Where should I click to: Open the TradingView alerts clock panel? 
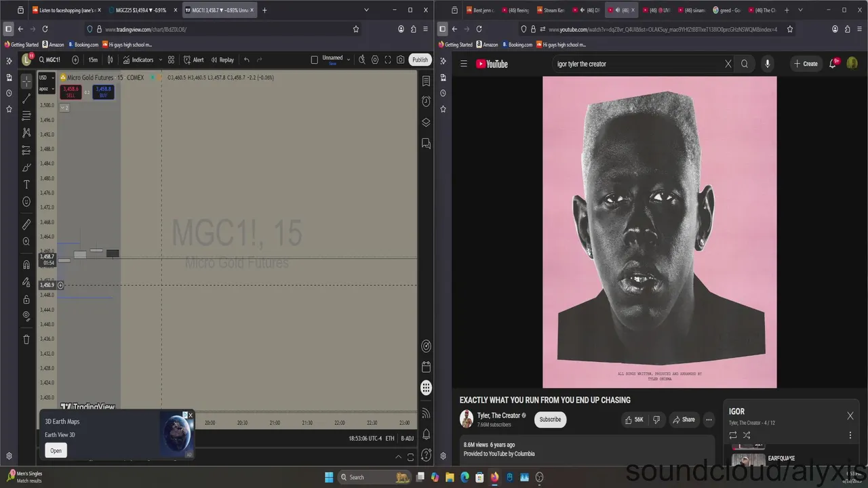click(x=426, y=102)
